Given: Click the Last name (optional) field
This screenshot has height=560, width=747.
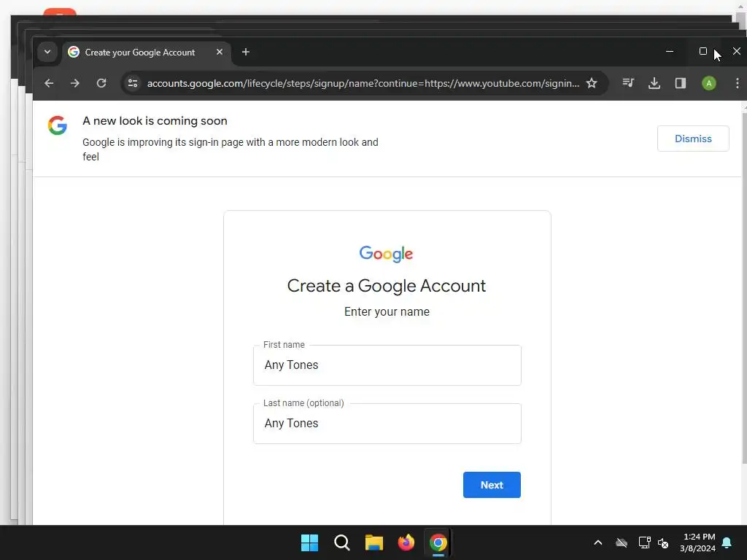Looking at the screenshot, I should [x=387, y=424].
